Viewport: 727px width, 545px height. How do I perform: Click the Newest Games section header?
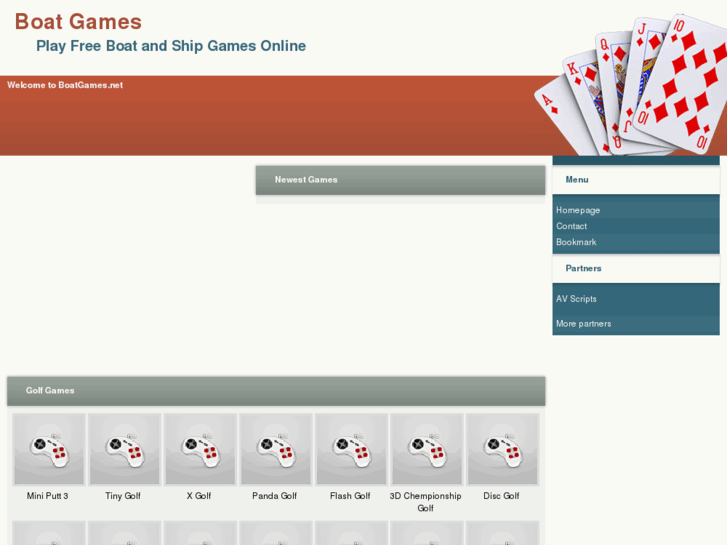tap(400, 180)
